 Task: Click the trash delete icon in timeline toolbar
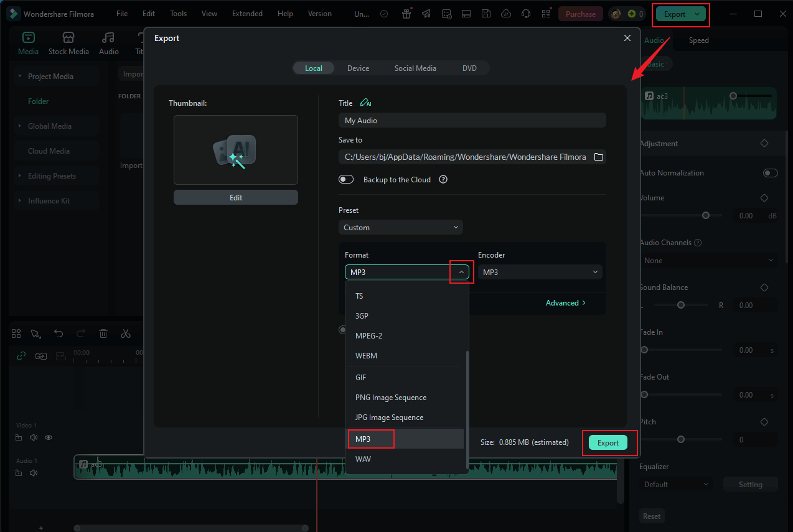103,334
